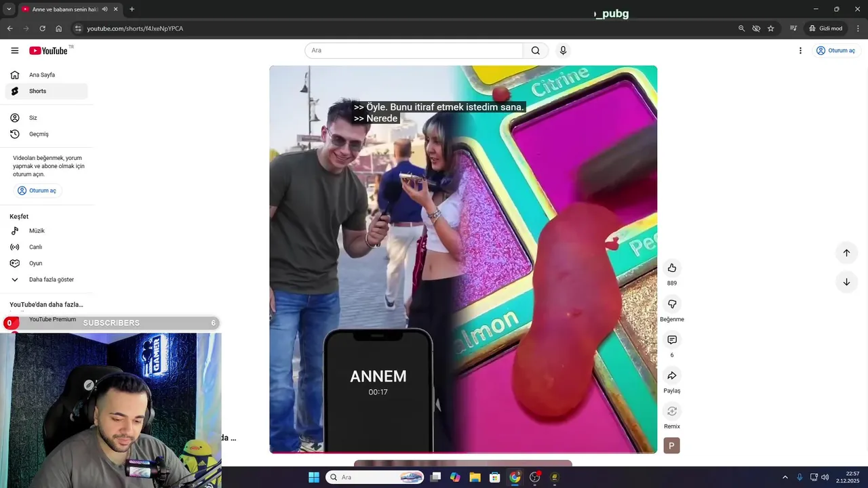Viewport: 868px width, 488px height.
Task: Open Copilot from the taskbar
Action: tap(455, 477)
